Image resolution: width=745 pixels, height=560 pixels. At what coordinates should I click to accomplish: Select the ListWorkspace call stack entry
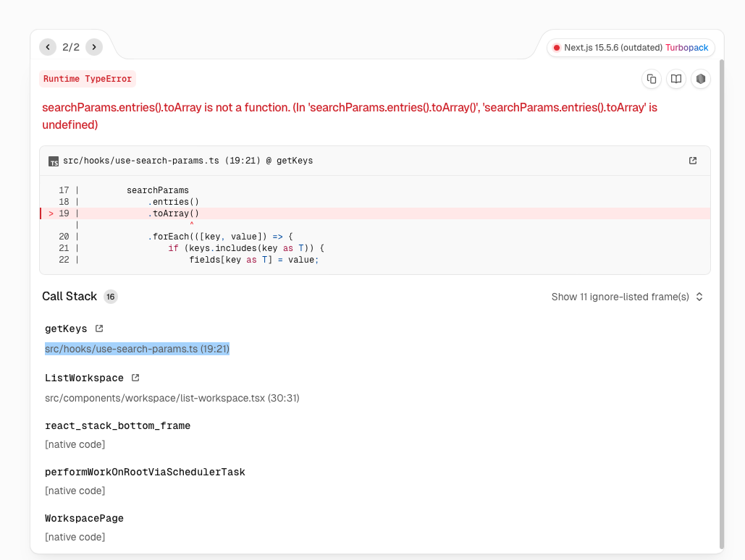click(x=84, y=378)
